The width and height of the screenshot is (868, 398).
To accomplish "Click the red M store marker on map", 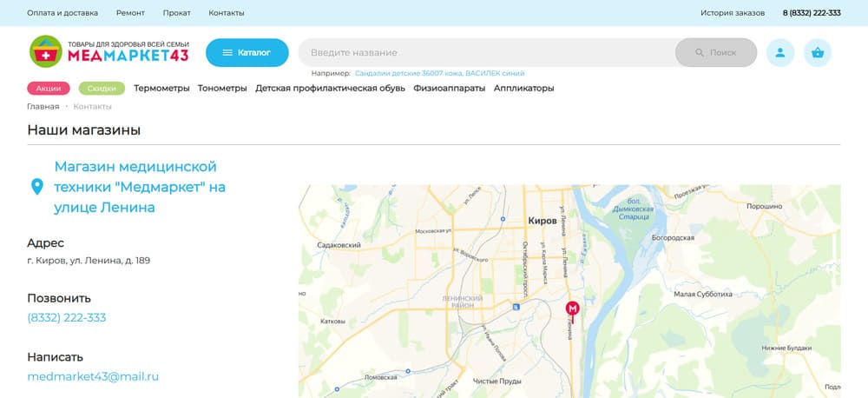I will [572, 309].
